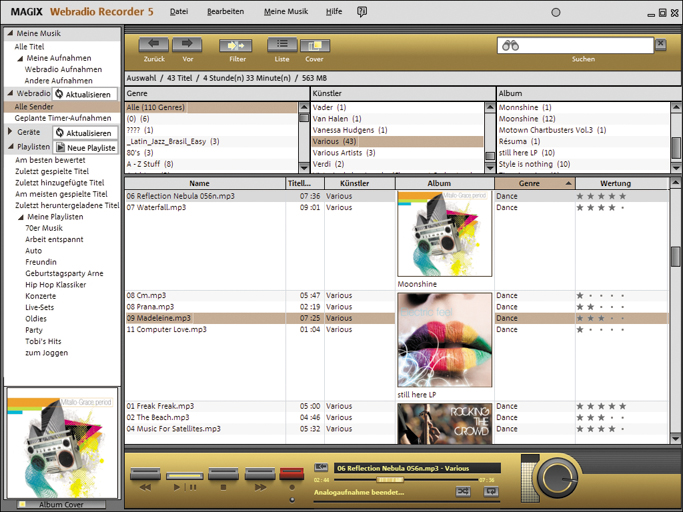
Task: Open Geplante Timer-Aufnahmen
Action: point(63,118)
